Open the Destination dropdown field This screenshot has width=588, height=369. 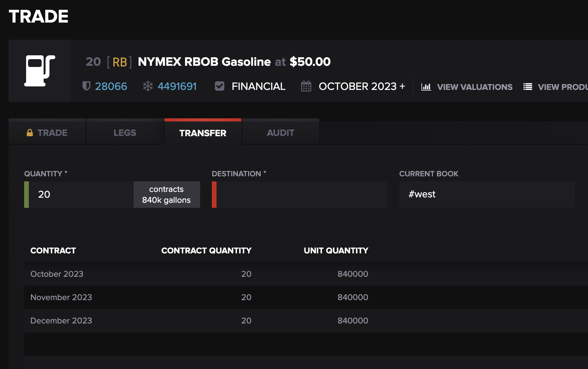click(301, 195)
